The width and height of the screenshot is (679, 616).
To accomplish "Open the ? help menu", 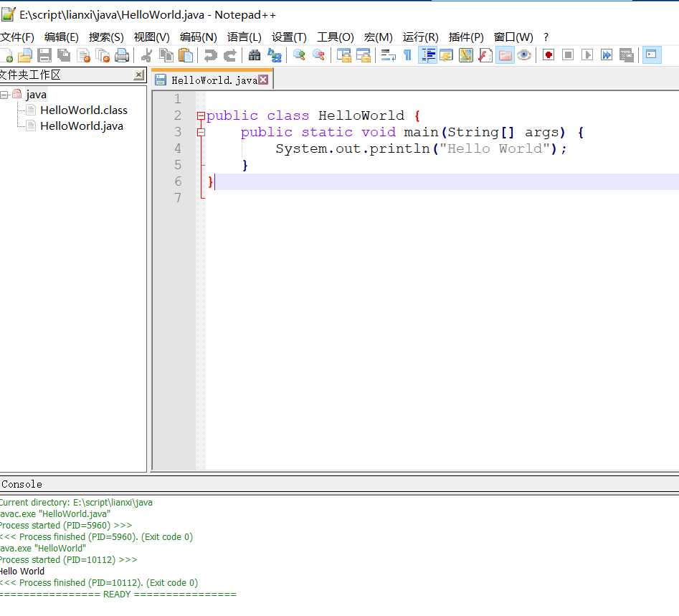I will tap(546, 37).
